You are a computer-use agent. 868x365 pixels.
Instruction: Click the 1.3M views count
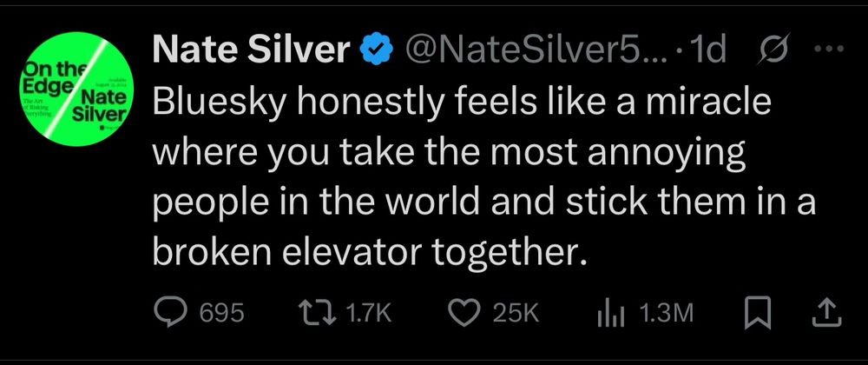[x=665, y=313]
